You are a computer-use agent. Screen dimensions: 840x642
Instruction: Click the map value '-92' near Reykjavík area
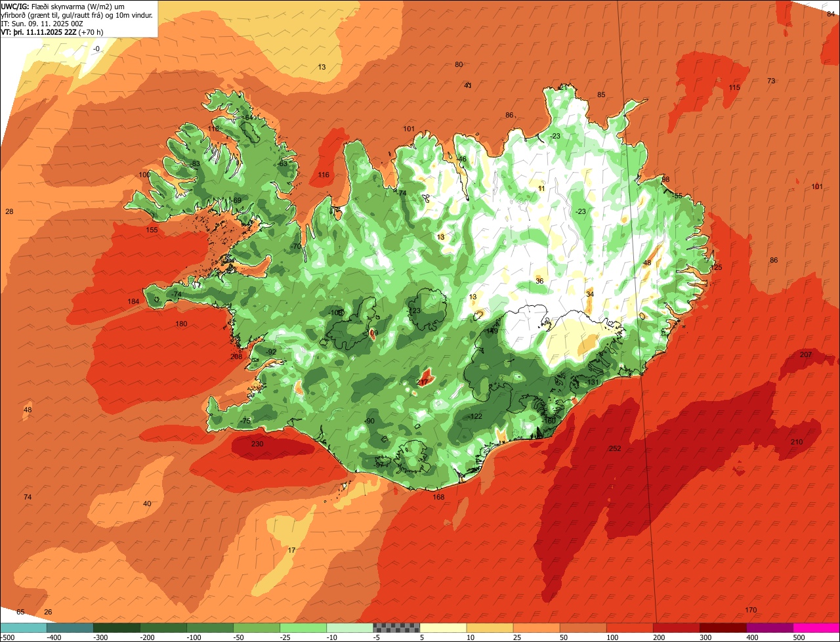pos(270,352)
